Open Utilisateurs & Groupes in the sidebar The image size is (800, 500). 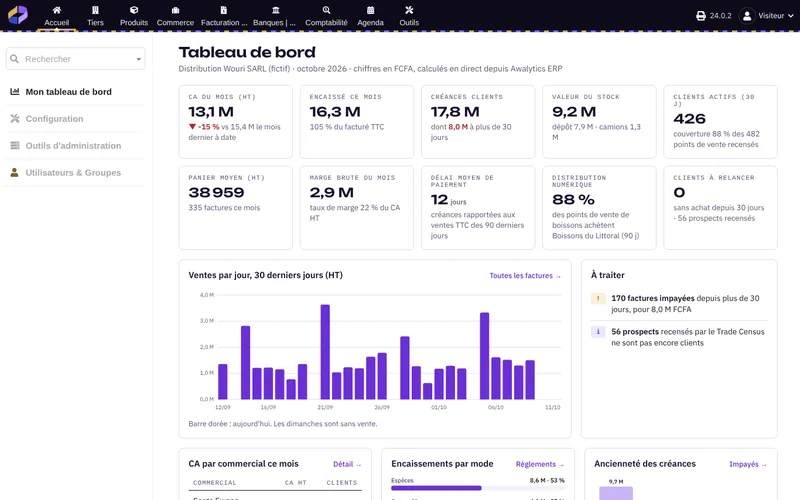coord(75,172)
